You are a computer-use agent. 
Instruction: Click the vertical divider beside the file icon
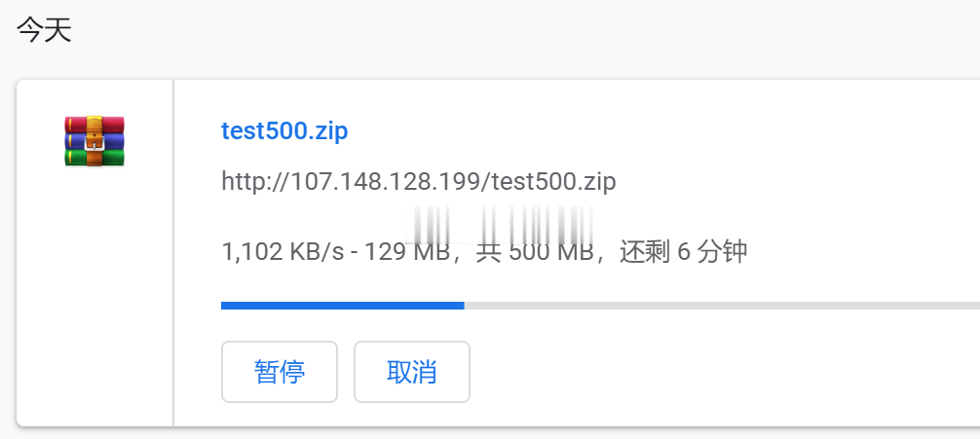[173, 253]
